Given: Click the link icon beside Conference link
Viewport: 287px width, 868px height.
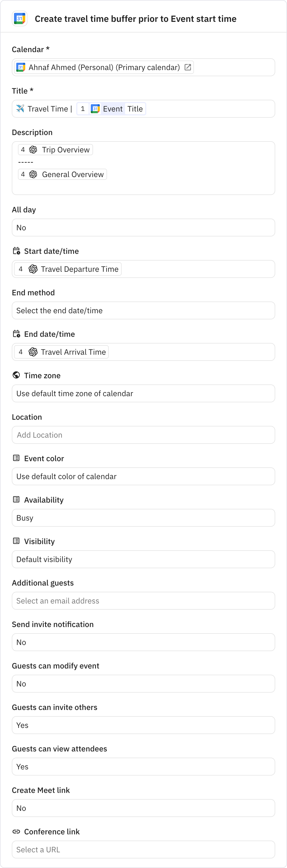Looking at the screenshot, I should pyautogui.click(x=16, y=831).
